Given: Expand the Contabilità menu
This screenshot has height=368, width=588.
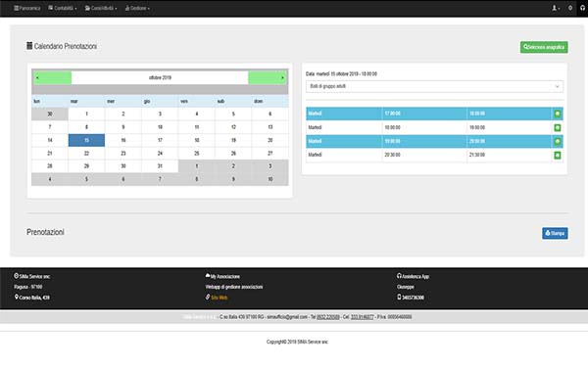Looking at the screenshot, I should (x=63, y=8).
